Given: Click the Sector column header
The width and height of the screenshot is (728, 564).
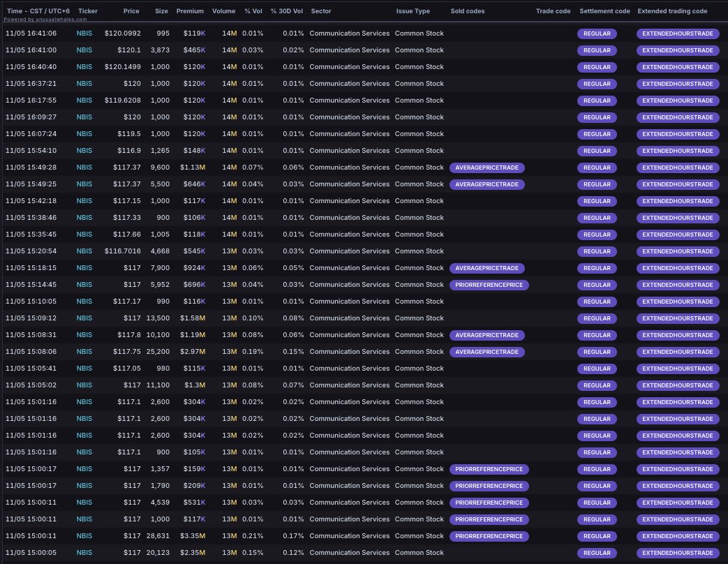Looking at the screenshot, I should 321,11.
